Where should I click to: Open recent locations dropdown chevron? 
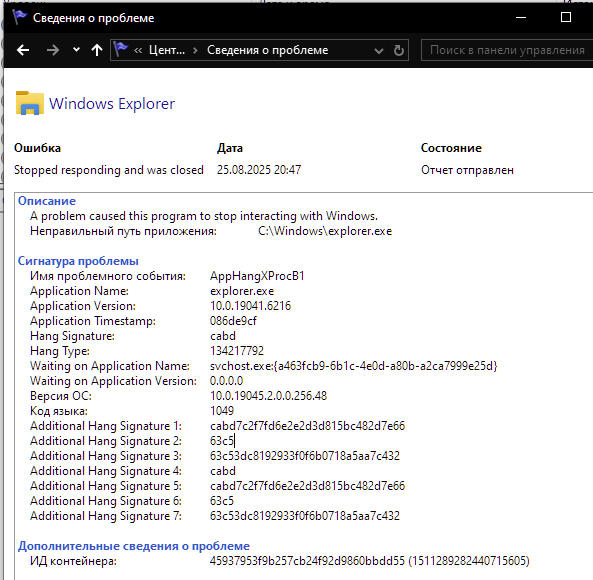pyautogui.click(x=76, y=50)
